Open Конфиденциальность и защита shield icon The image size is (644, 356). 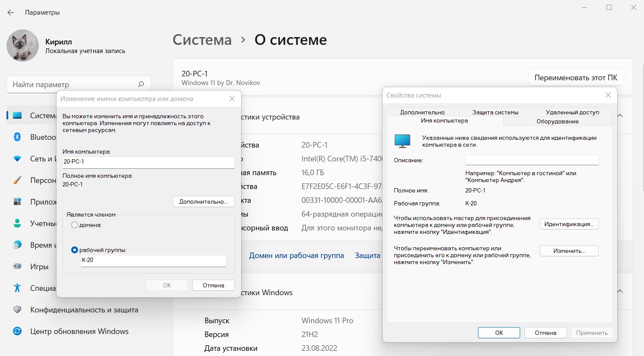pyautogui.click(x=17, y=309)
